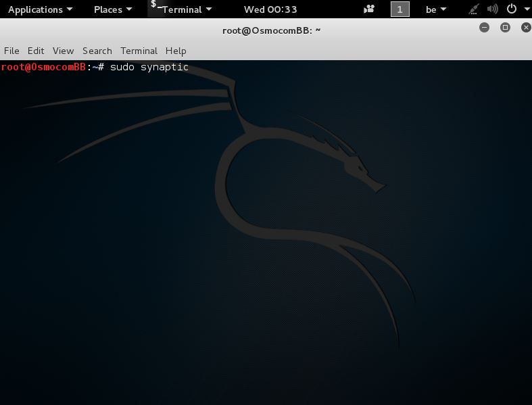Maximize the terminal window
The height and width of the screenshot is (405, 532).
point(505,28)
